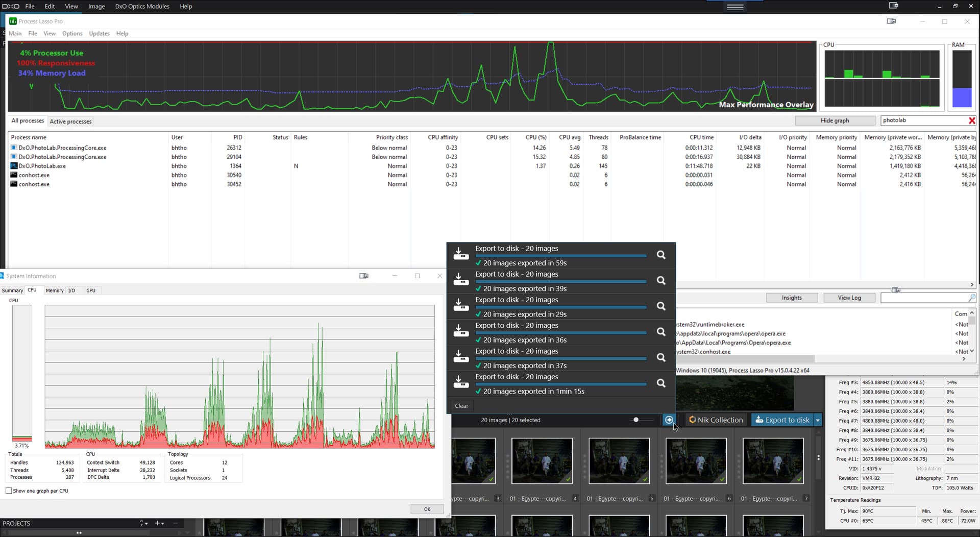Show exported files of 29s export

point(661,306)
